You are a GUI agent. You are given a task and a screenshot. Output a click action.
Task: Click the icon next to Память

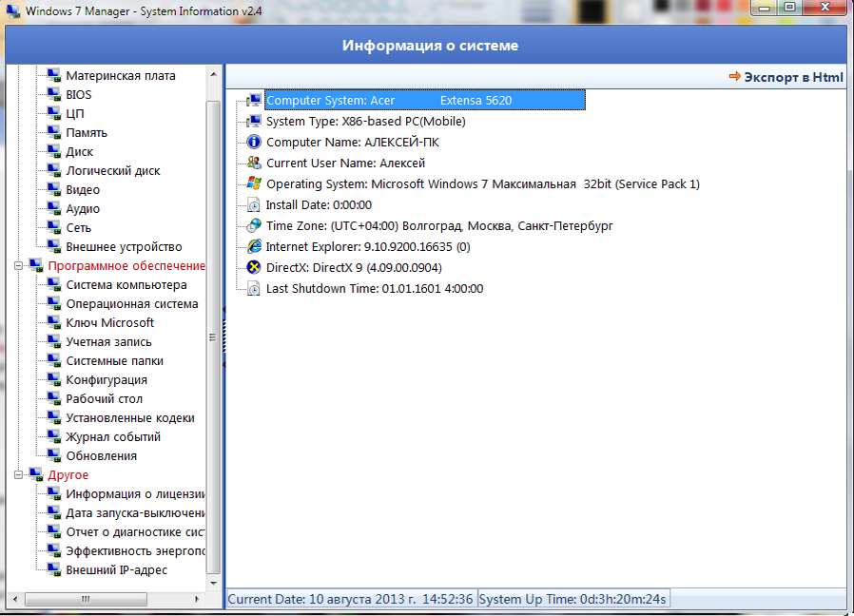click(x=53, y=132)
